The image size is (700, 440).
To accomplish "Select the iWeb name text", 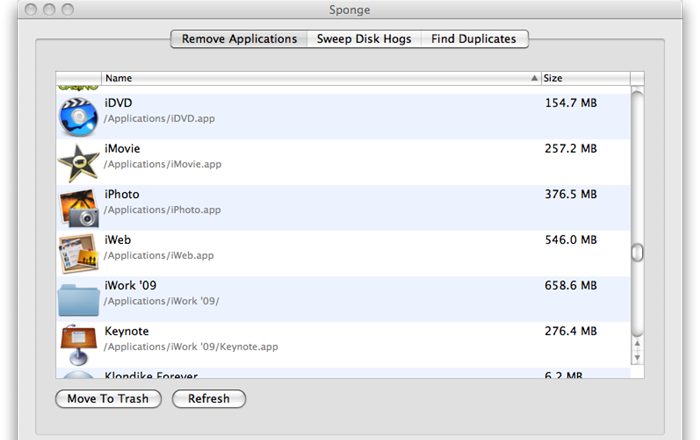I will point(118,240).
